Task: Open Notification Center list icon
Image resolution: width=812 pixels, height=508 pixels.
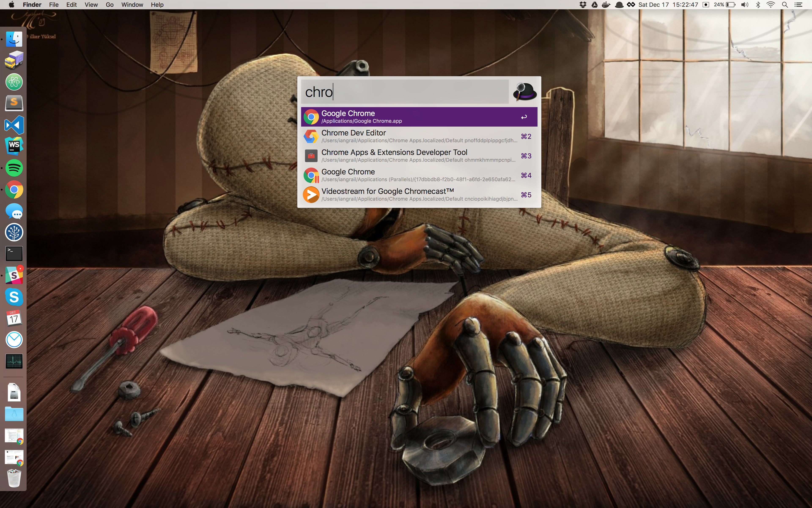Action: [799, 5]
